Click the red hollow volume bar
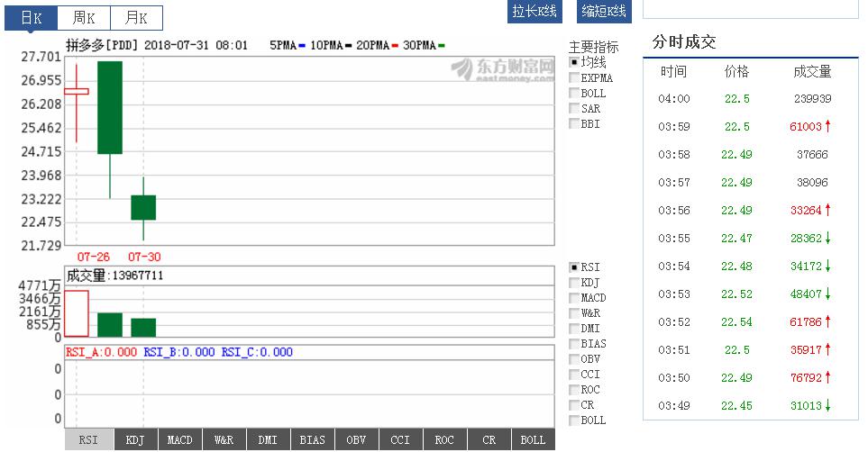 (77, 313)
